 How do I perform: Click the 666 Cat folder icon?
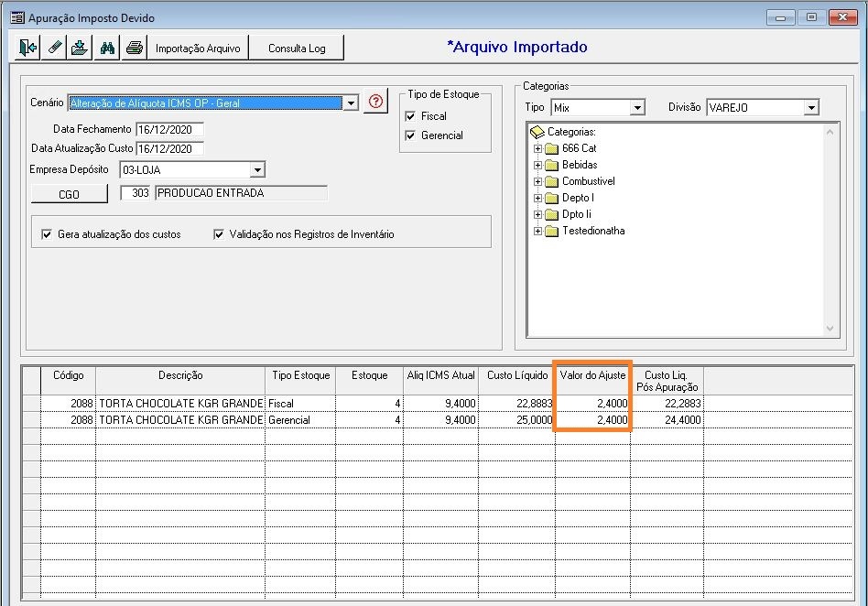tap(551, 148)
